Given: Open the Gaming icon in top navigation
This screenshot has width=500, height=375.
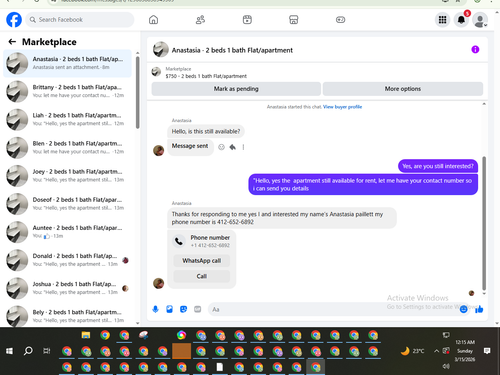Looking at the screenshot, I should click(x=340, y=20).
